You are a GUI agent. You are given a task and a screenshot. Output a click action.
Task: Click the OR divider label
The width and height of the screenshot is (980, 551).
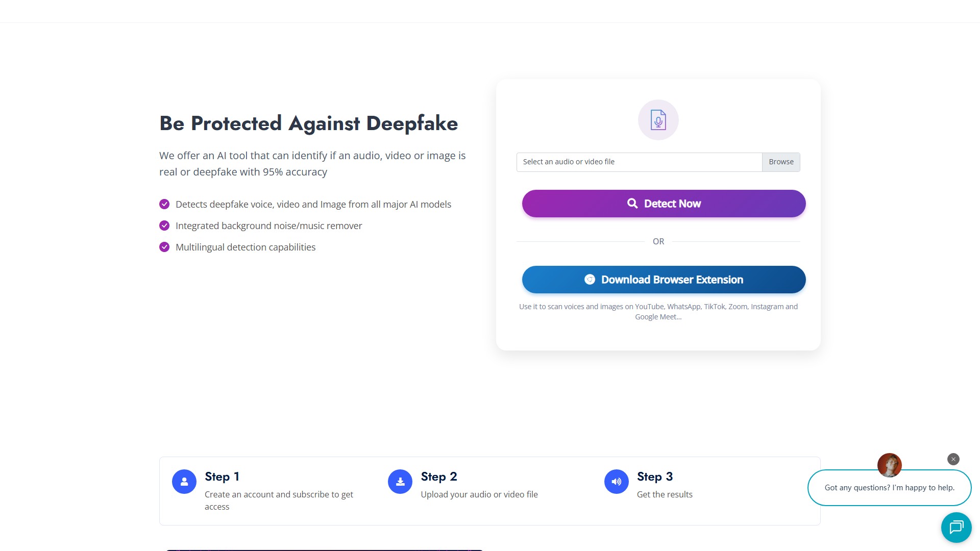coord(658,241)
